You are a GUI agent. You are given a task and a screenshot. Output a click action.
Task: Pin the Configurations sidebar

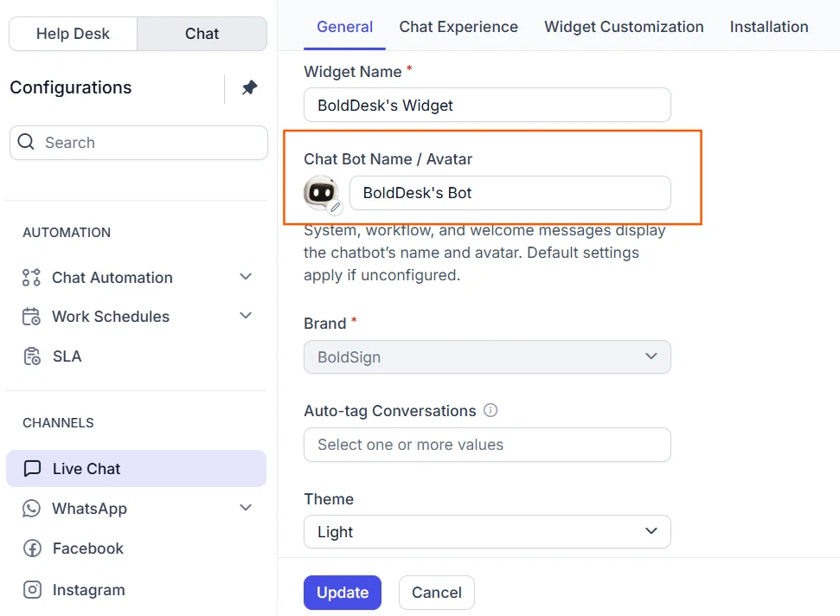coord(249,87)
